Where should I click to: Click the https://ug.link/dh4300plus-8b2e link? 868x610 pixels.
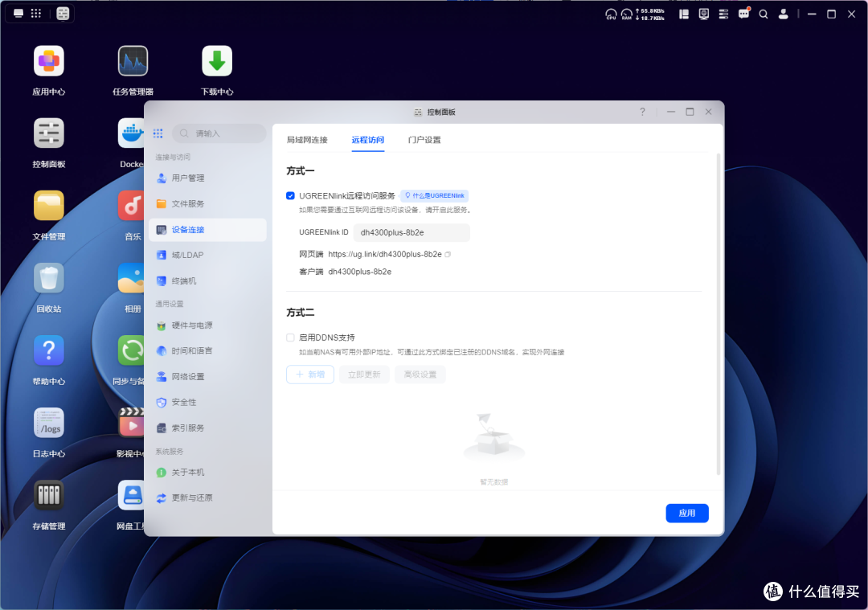(385, 255)
